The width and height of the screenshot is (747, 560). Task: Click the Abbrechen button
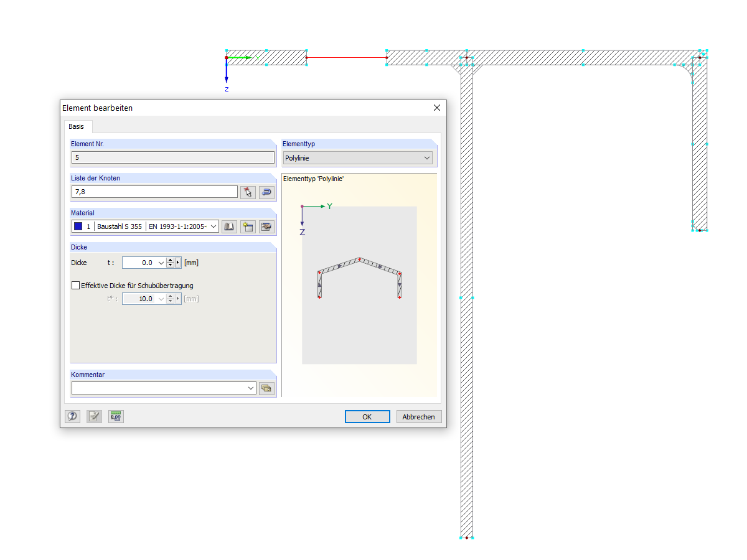[x=419, y=417]
